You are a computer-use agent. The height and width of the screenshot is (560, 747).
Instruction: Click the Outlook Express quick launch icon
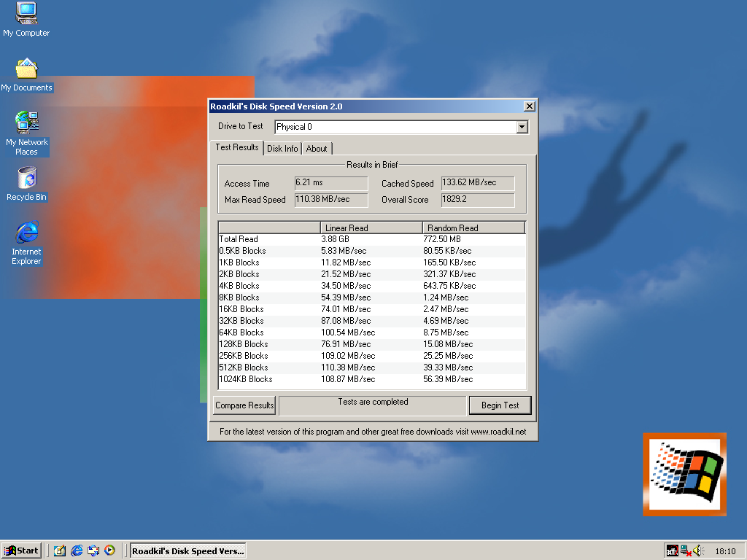pos(93,551)
